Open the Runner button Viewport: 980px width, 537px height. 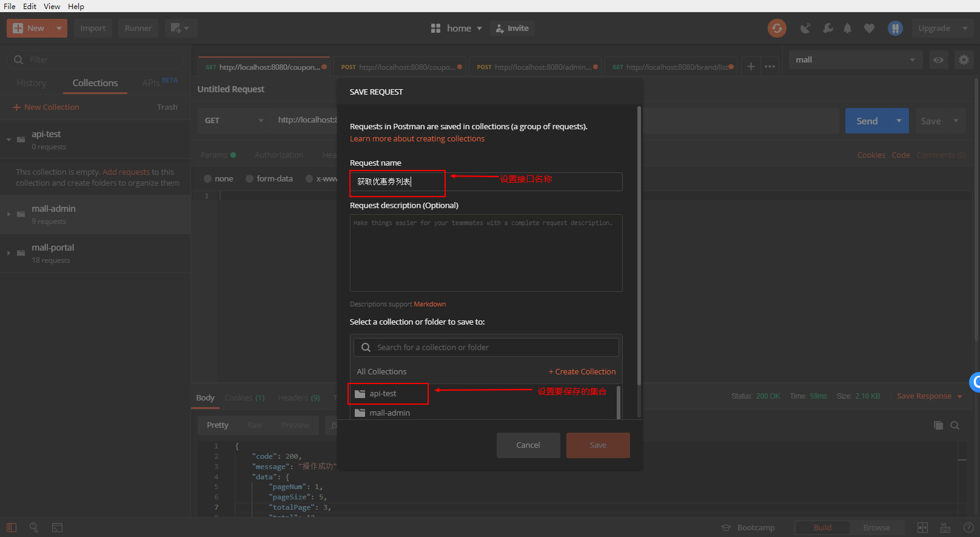138,28
